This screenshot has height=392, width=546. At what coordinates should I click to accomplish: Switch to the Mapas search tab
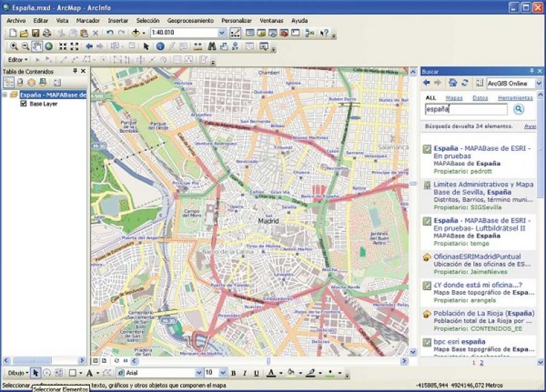[x=454, y=98]
